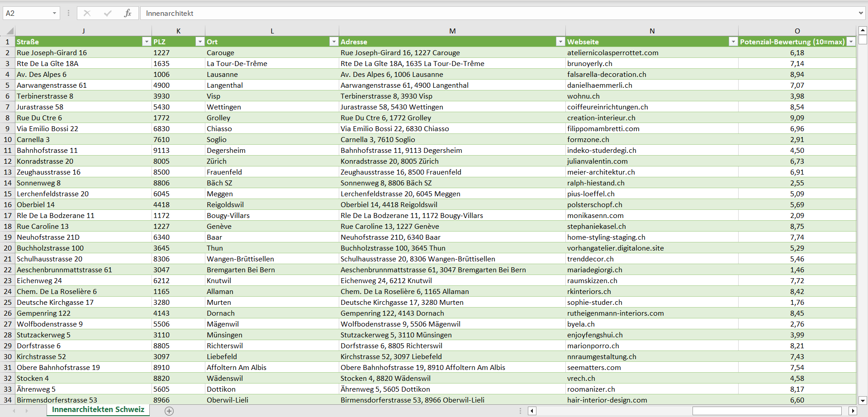The image size is (868, 417).
Task: Click website cell rkinteriors.ch
Action: 652,291
